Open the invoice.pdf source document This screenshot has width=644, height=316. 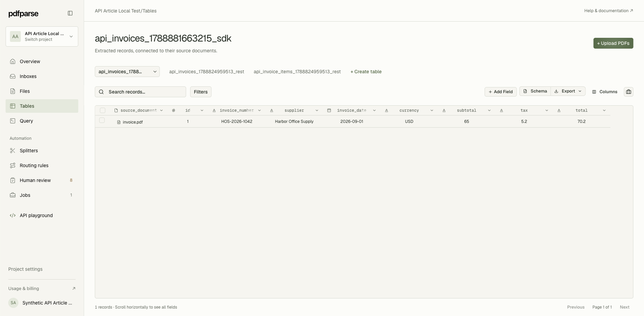pos(130,122)
